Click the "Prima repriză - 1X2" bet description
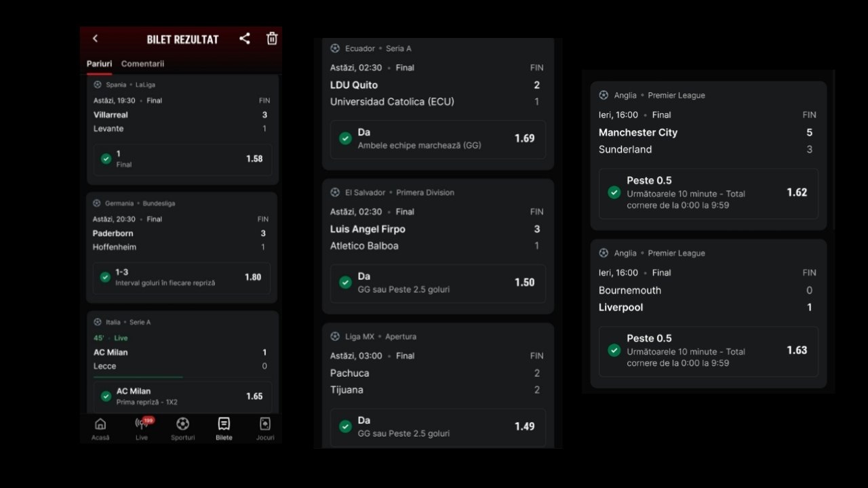 pos(147,402)
